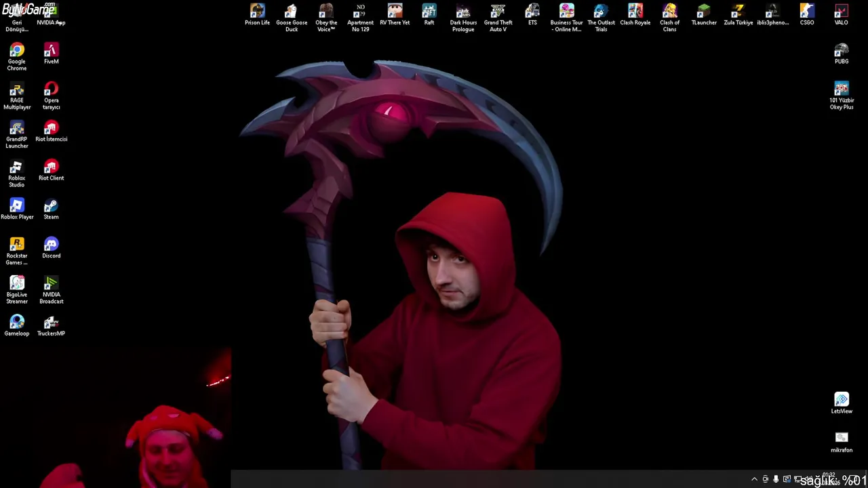Select the iblis3pheno... desktop icon

(772, 15)
